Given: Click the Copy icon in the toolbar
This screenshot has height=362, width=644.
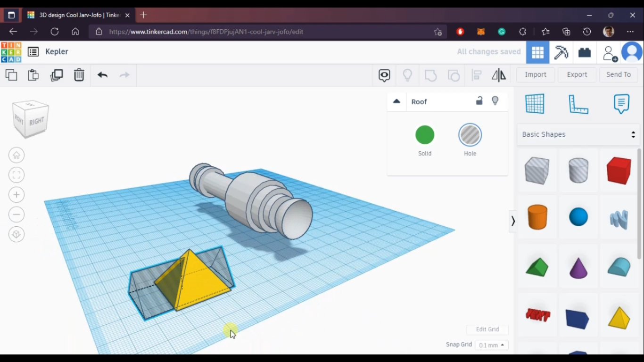Looking at the screenshot, I should pos(11,75).
